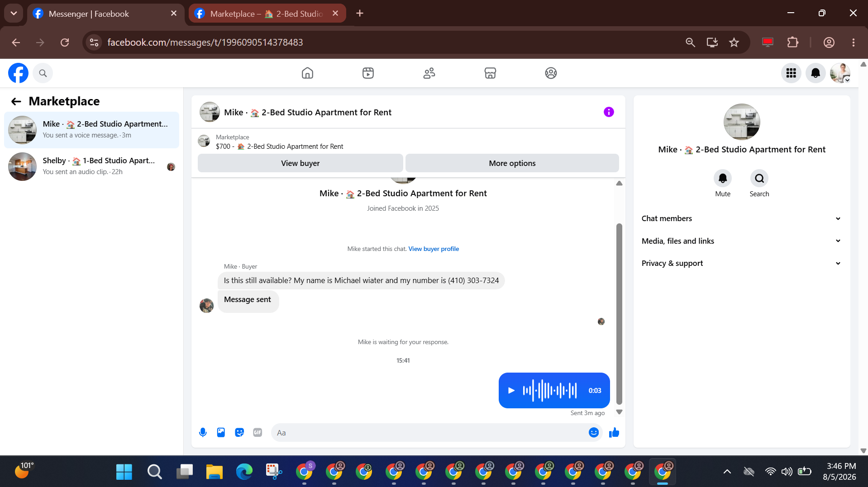Expand the Chat members section
Viewport: 868px width, 487px height.
[741, 218]
